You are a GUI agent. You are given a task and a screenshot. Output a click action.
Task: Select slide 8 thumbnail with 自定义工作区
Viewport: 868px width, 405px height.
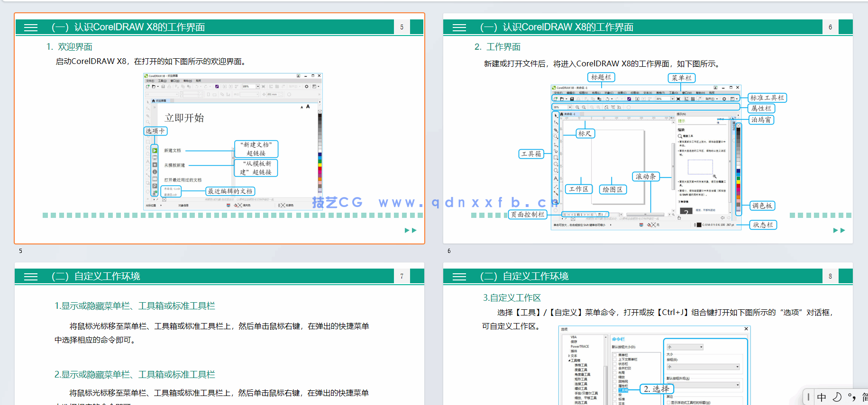(x=648, y=334)
